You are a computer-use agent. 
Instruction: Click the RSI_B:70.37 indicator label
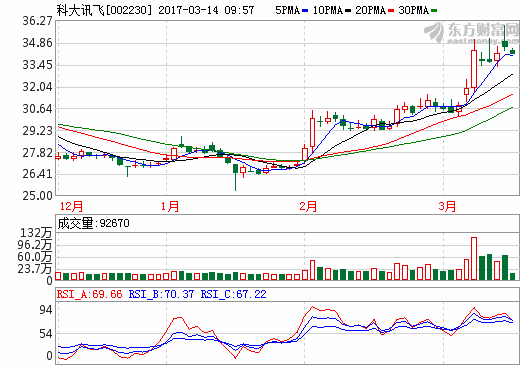(161, 294)
